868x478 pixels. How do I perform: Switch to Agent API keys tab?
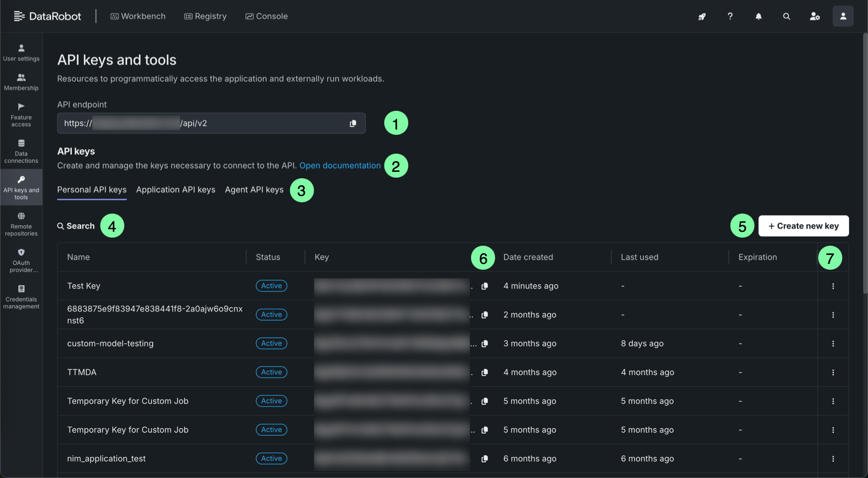pyautogui.click(x=254, y=190)
